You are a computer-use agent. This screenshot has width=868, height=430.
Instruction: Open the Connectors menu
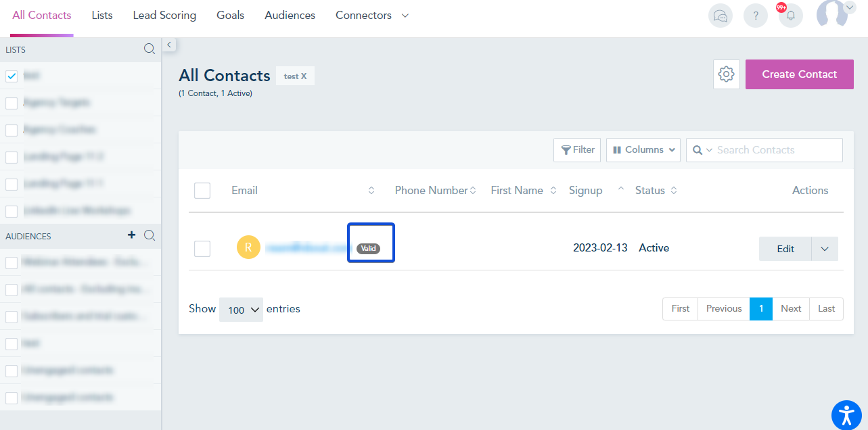click(371, 15)
